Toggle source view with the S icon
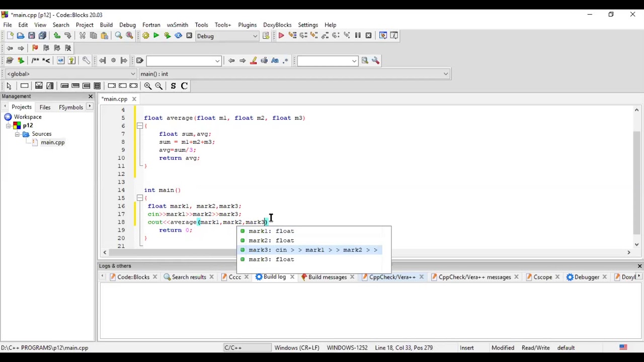 (173, 86)
